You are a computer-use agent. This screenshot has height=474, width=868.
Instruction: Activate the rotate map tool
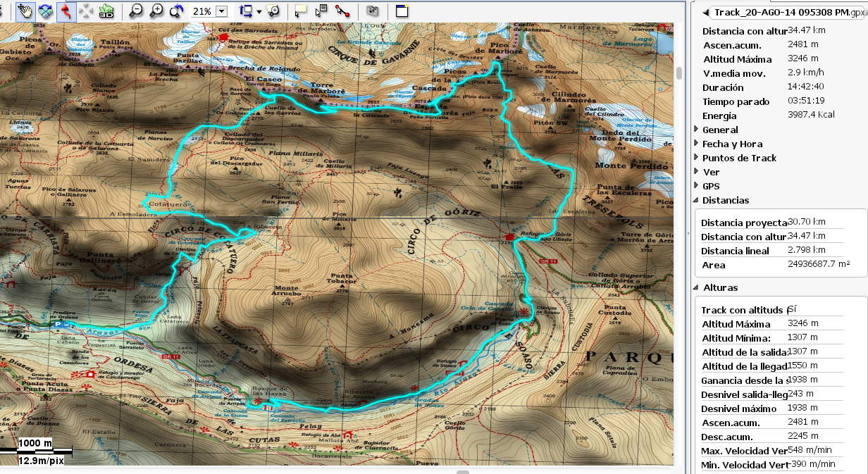[x=46, y=11]
